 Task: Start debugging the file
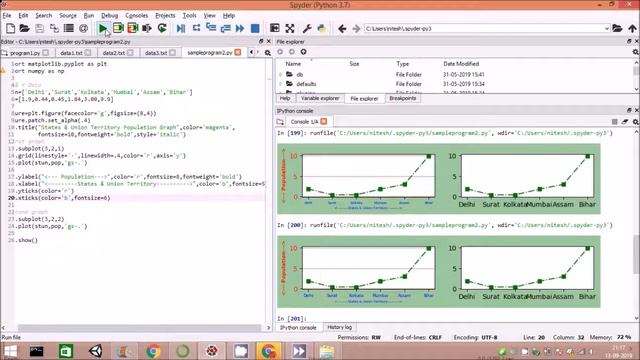coord(181,28)
